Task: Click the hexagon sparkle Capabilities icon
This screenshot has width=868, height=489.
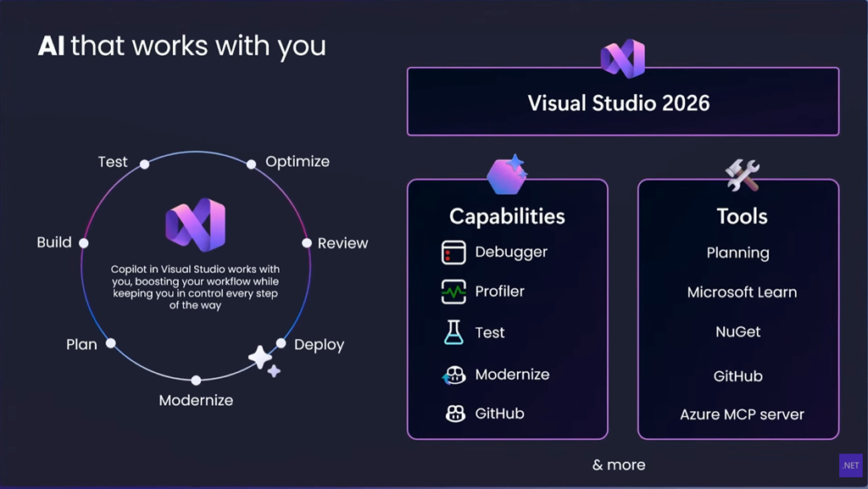Action: tap(507, 175)
